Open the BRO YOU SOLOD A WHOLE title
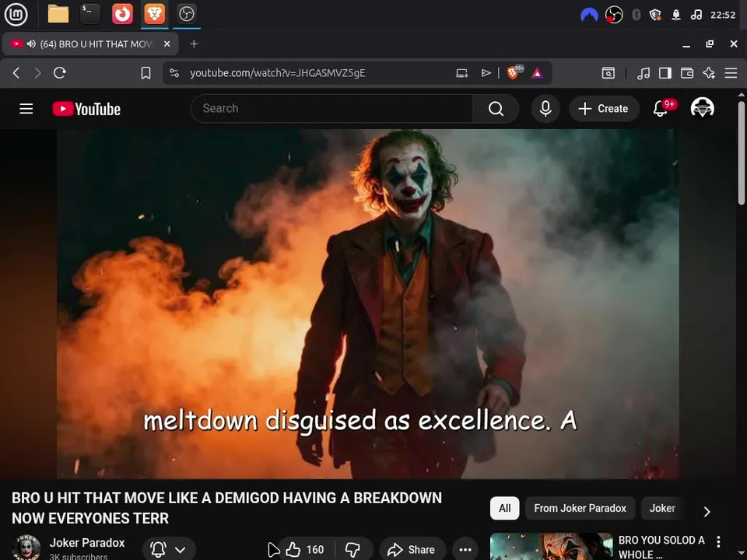This screenshot has width=747, height=560. click(x=661, y=547)
